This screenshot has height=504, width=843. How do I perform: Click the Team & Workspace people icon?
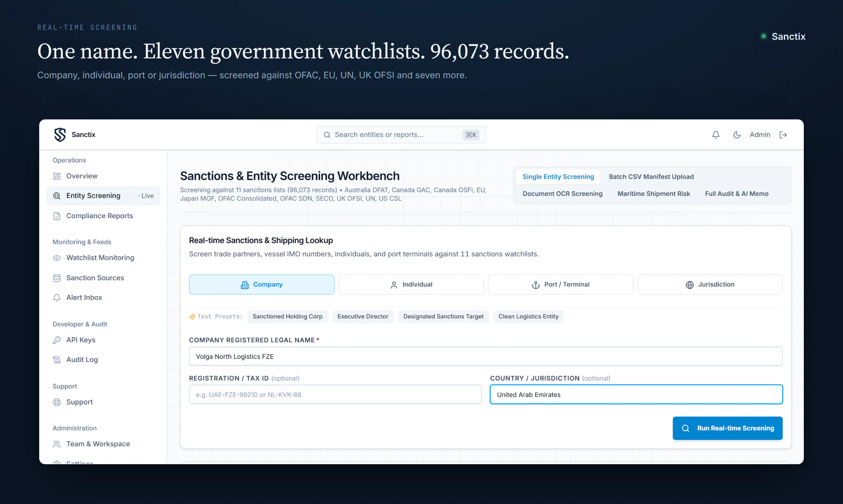pyautogui.click(x=57, y=444)
